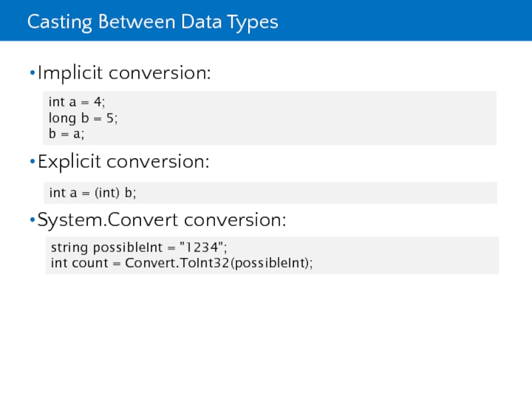532x399 pixels.
Task: Click the Explicit conversion bullet text
Action: [x=124, y=162]
